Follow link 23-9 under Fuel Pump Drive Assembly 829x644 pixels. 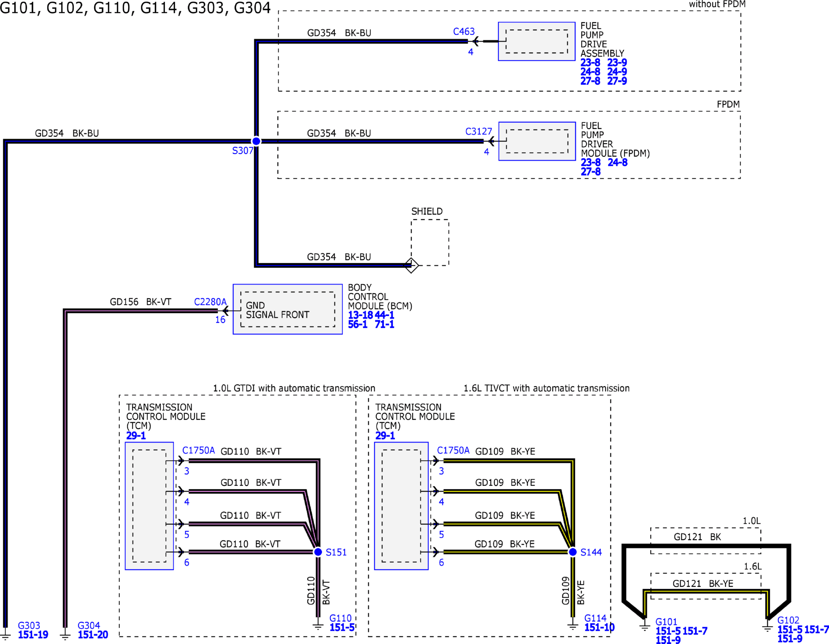[x=617, y=63]
